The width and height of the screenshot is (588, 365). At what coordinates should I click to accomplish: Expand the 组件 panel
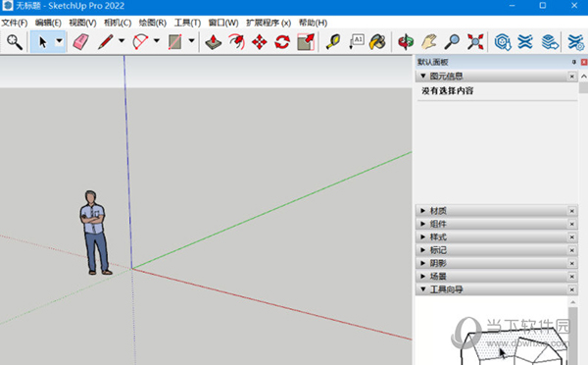(x=423, y=224)
